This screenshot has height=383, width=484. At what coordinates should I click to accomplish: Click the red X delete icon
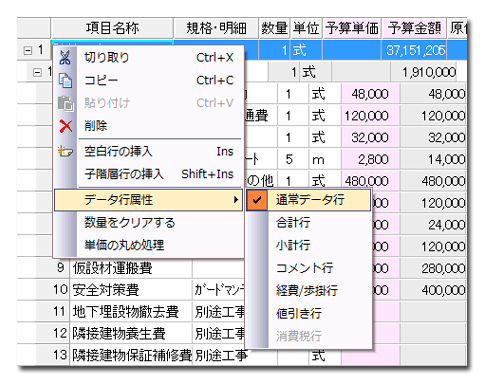[66, 126]
